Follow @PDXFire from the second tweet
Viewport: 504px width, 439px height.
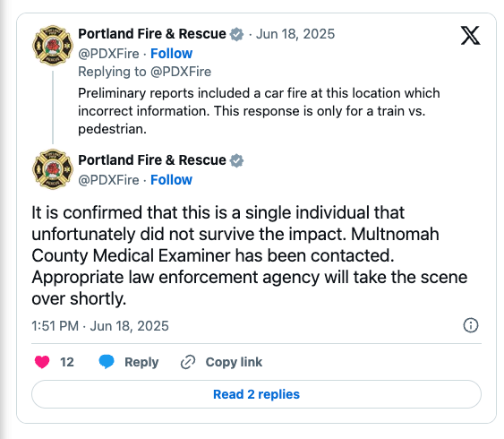coord(171,180)
